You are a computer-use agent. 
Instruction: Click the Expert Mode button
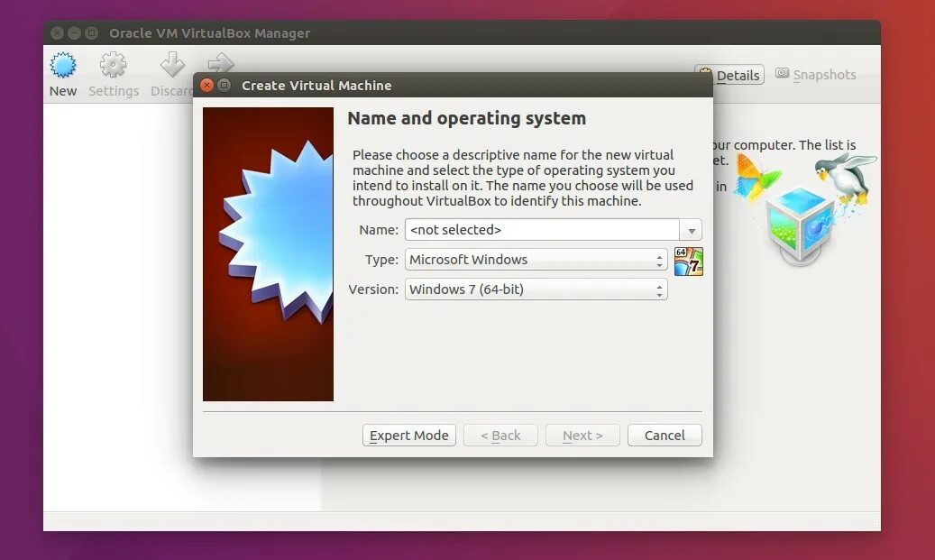tap(409, 436)
